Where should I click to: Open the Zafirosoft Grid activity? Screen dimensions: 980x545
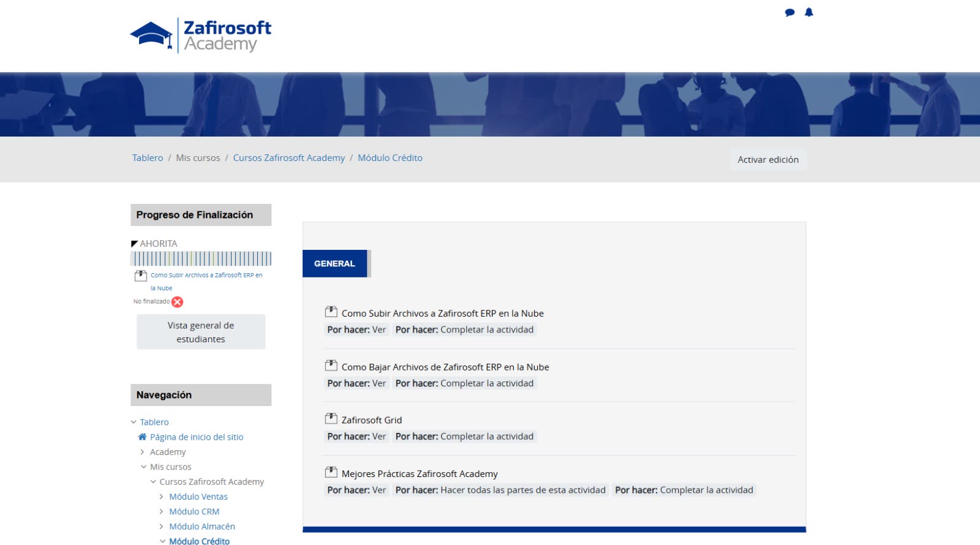[x=372, y=420]
